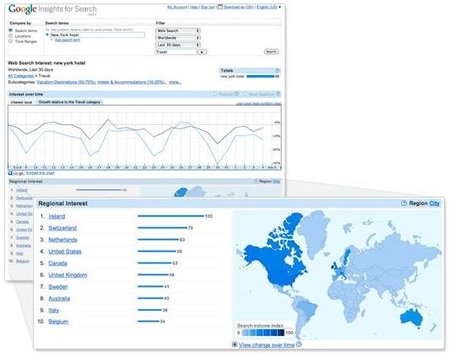The height and width of the screenshot is (363, 450).
Task: Open the Worldwide location dropdown
Action: [x=178, y=38]
